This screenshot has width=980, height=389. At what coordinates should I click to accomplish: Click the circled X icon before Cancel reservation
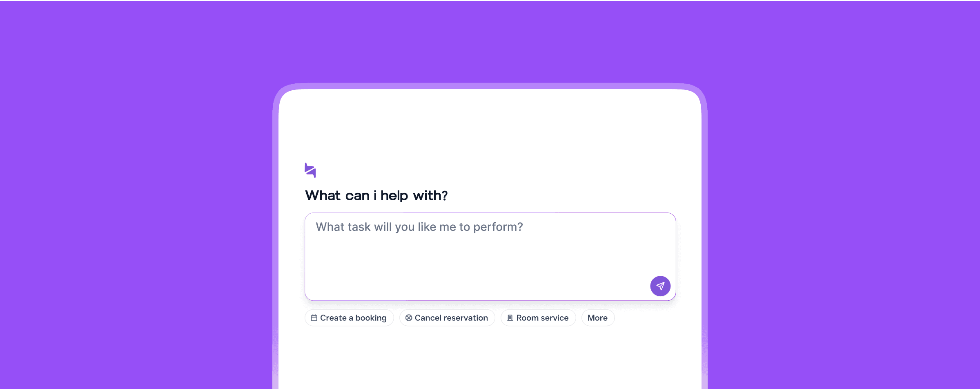408,318
